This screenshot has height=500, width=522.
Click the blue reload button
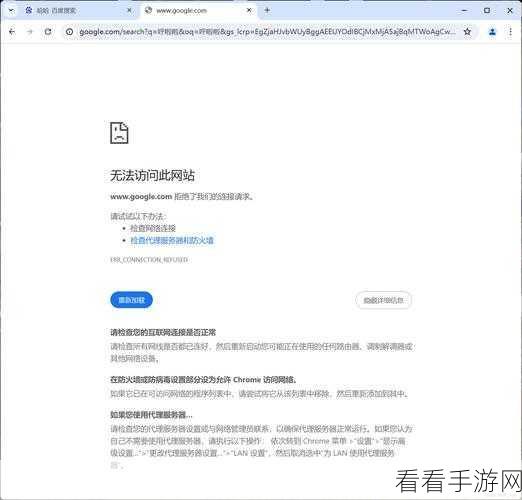[x=132, y=300]
